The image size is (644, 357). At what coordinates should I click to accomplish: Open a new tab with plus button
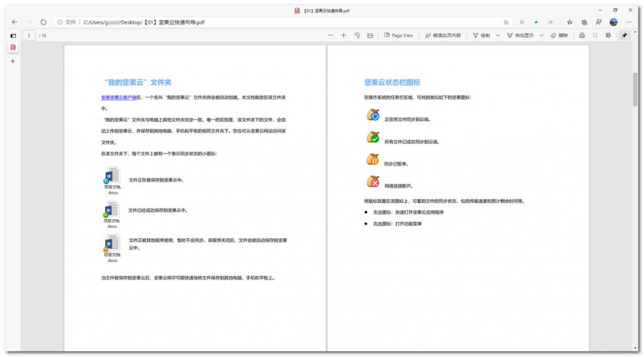click(13, 61)
